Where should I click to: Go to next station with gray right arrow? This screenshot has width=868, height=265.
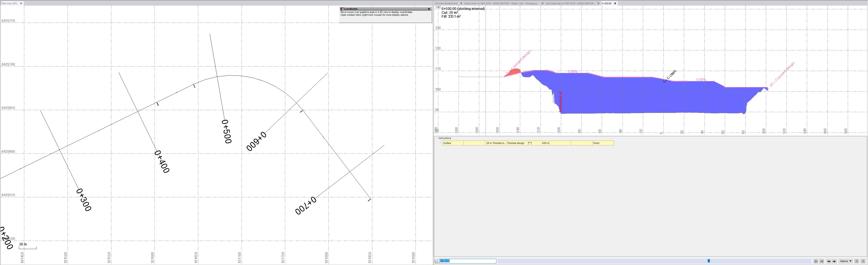[822, 261]
